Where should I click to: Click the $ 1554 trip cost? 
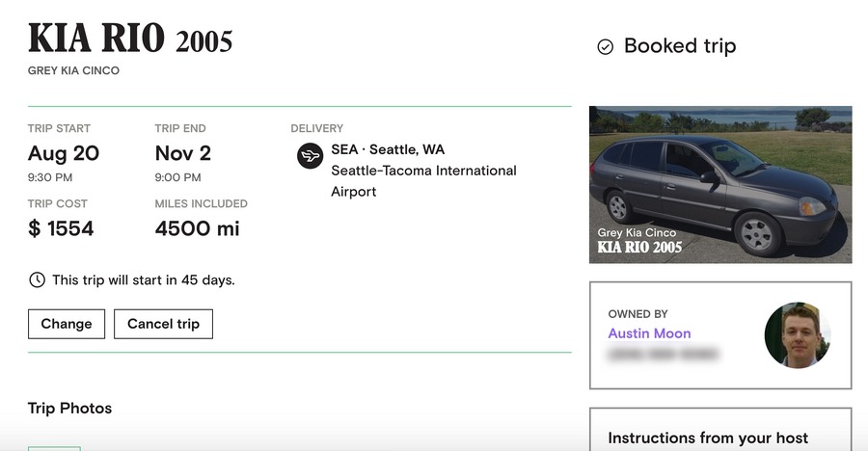click(61, 228)
